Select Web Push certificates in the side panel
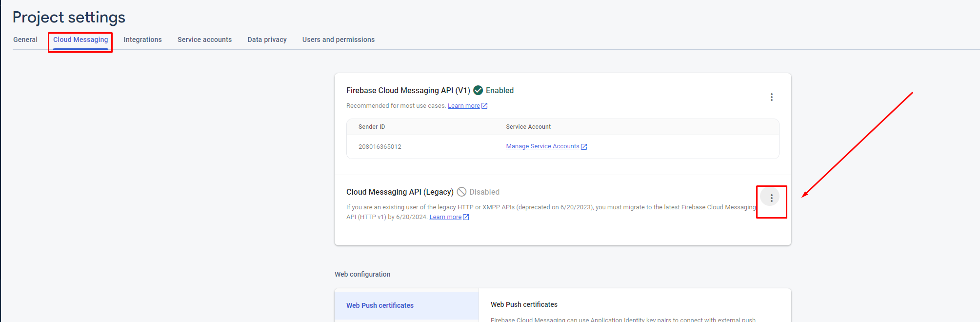The image size is (980, 322). [x=380, y=305]
